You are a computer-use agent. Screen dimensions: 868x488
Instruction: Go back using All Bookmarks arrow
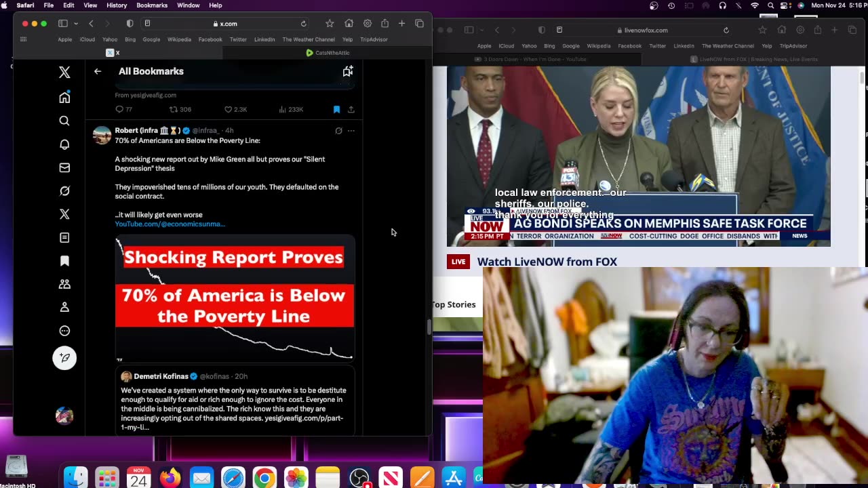point(98,71)
